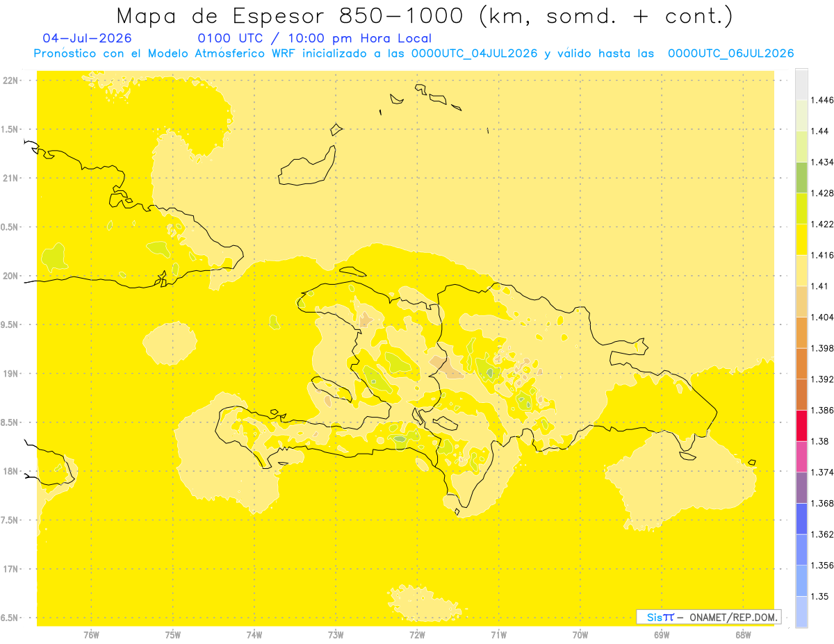
Task: Click the red legend swatch between 1.38 and 1.386
Action: tap(801, 425)
